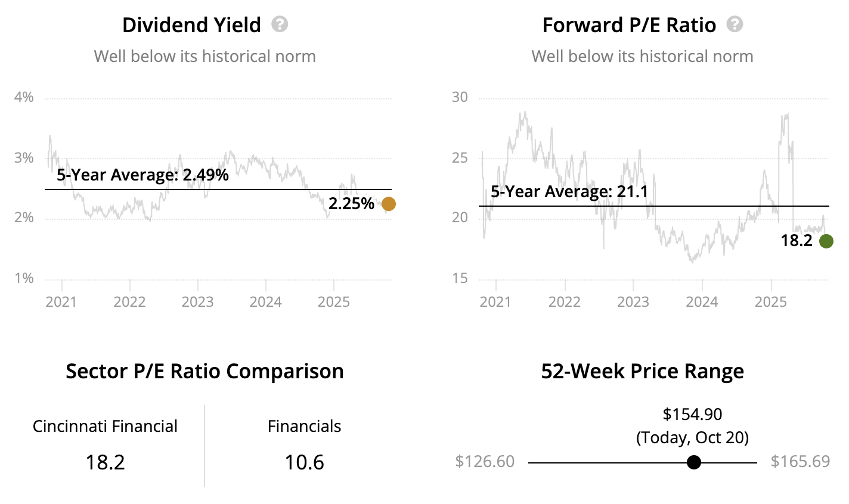
Task: Click the black 52-week price range marker
Action: point(693,462)
